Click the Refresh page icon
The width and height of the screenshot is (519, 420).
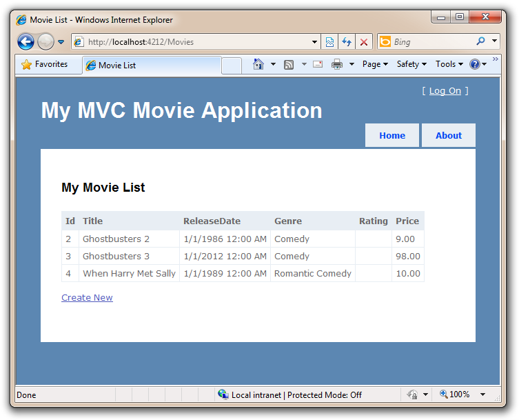click(x=347, y=42)
